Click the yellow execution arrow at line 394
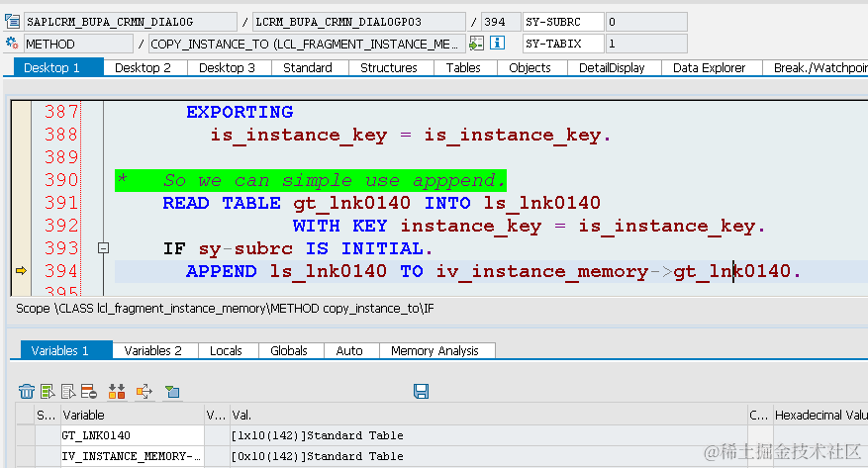868x468 pixels. [21, 270]
